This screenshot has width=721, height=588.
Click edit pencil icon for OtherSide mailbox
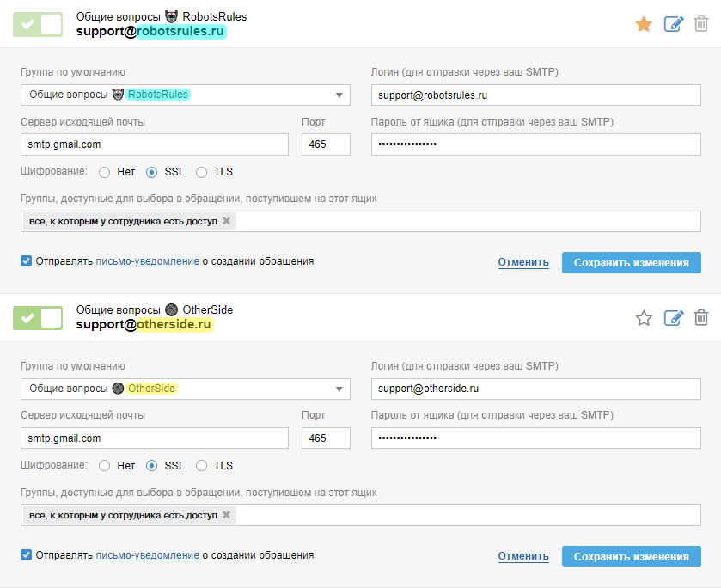click(674, 318)
